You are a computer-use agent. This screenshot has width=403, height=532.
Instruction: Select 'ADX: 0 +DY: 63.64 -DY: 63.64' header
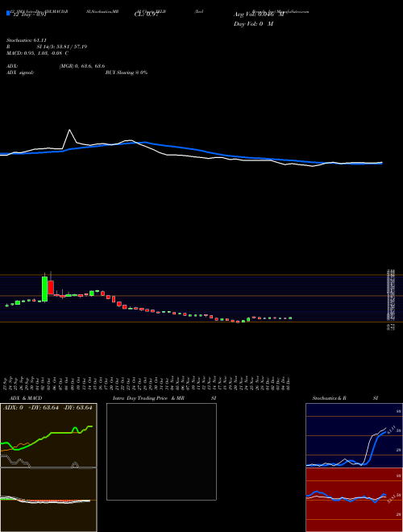(48, 408)
